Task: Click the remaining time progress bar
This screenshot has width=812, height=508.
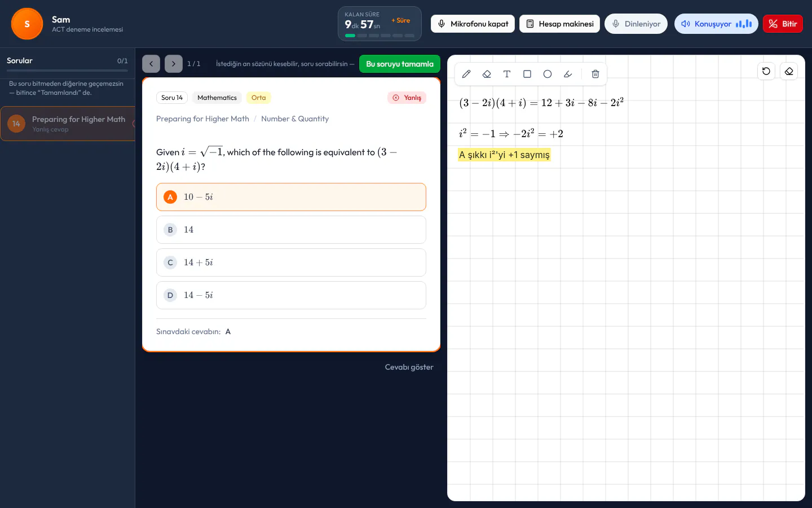Action: point(379,36)
